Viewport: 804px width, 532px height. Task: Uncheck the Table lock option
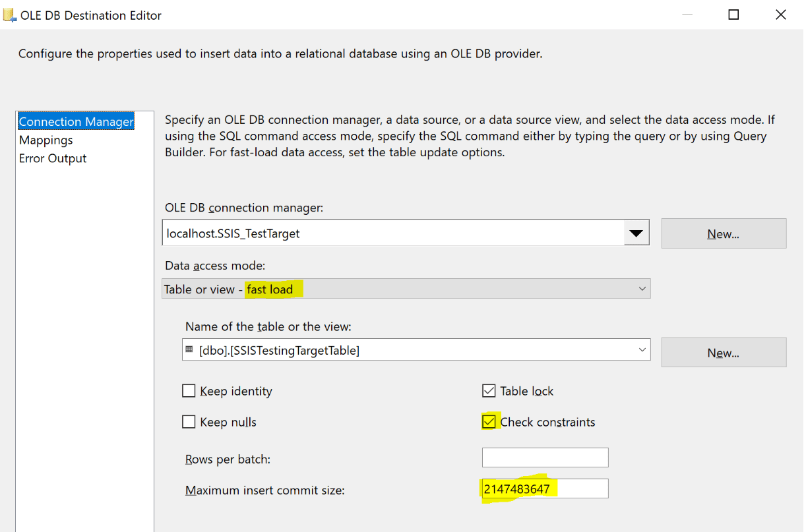(489, 391)
